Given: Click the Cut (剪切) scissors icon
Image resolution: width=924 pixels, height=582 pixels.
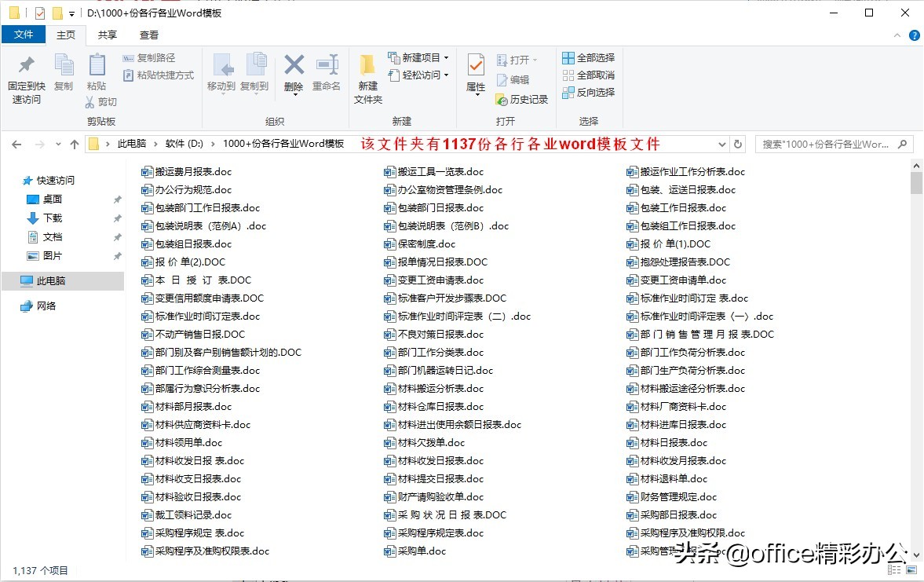Looking at the screenshot, I should [x=89, y=102].
